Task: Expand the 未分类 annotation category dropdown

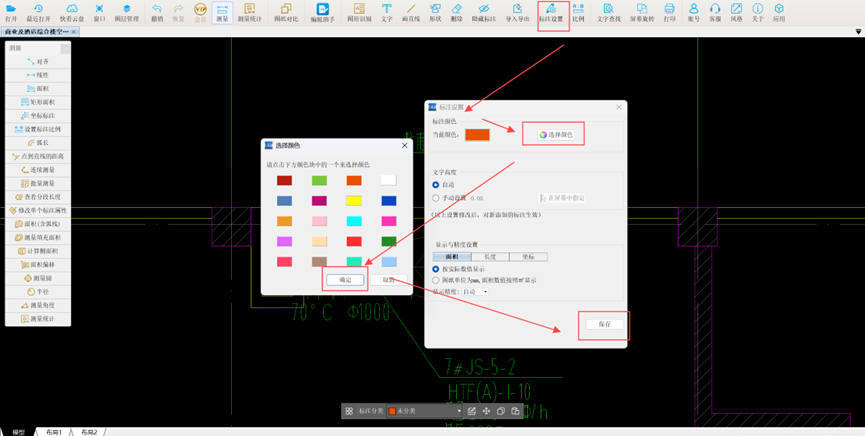Action: click(x=426, y=411)
